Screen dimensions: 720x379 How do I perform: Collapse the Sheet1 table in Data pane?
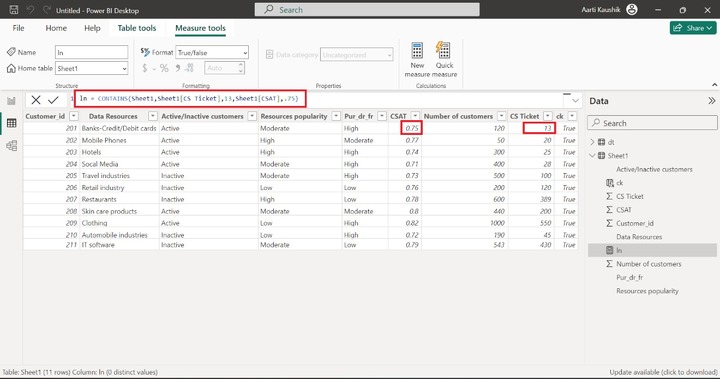pyautogui.click(x=592, y=156)
